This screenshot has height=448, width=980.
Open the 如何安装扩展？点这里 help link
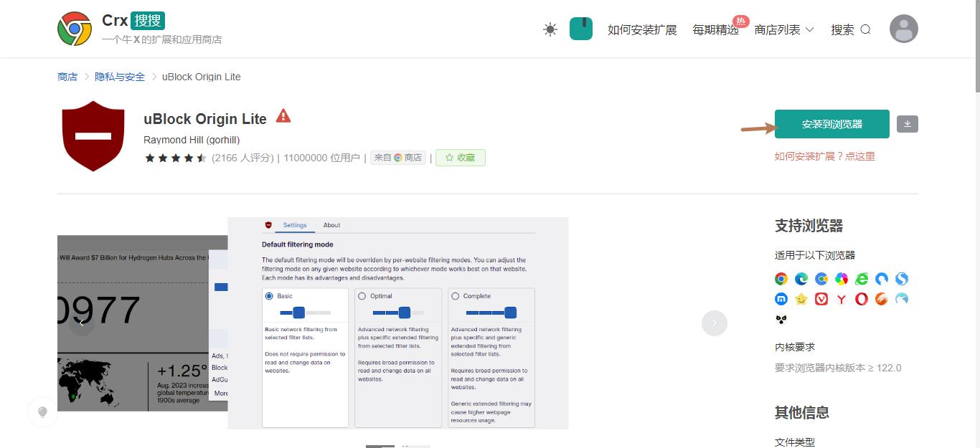coord(825,156)
